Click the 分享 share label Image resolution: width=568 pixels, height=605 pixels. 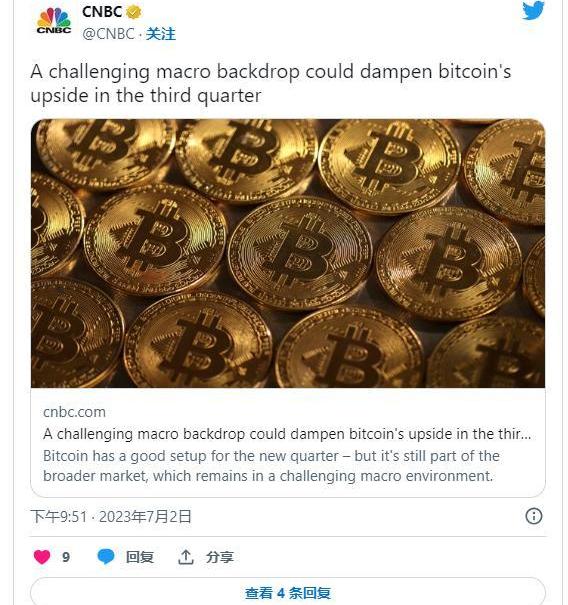pos(220,557)
